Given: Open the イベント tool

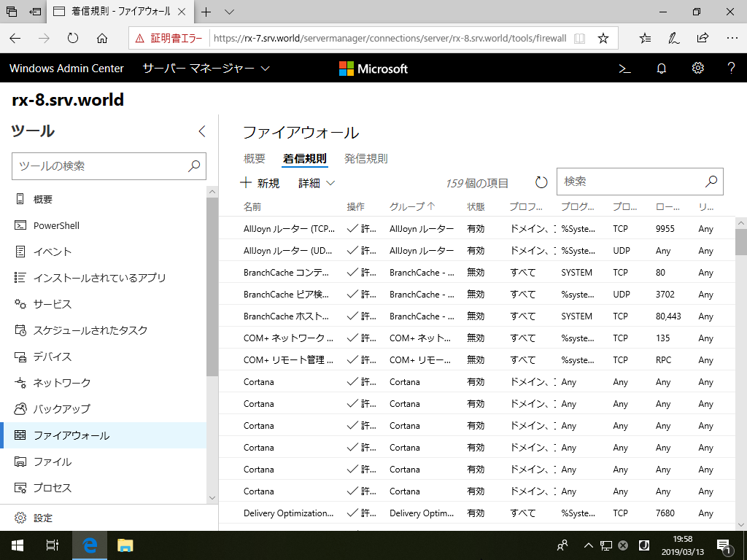Looking at the screenshot, I should tap(104, 252).
